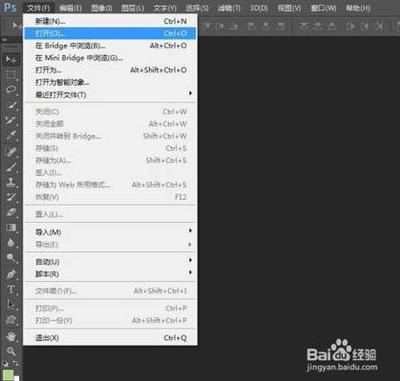Viewport: 400px width, 381px height.
Task: Reset default foreground and background colors
Action: [x=5, y=363]
